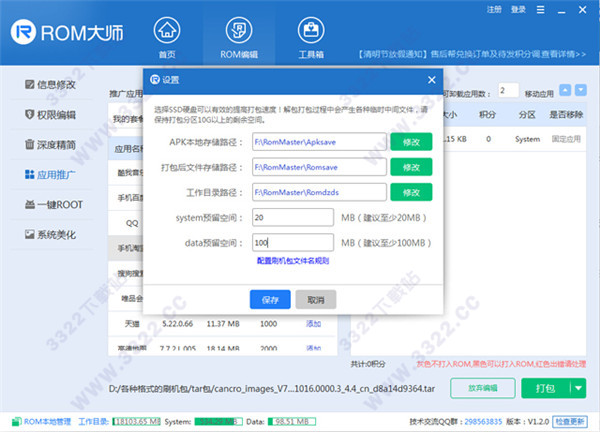
Task: Open the 工具箱 toolbox icon
Action: point(311,30)
